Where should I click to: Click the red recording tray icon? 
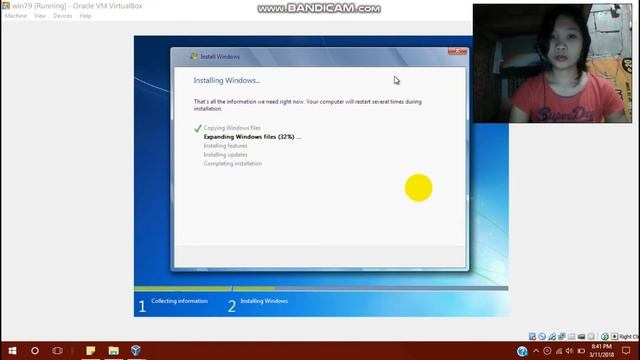[547, 351]
